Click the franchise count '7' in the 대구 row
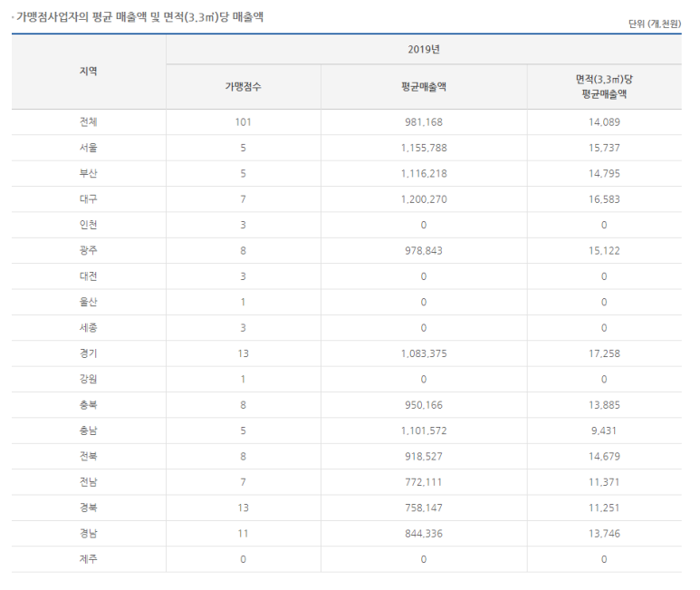 pyautogui.click(x=243, y=199)
